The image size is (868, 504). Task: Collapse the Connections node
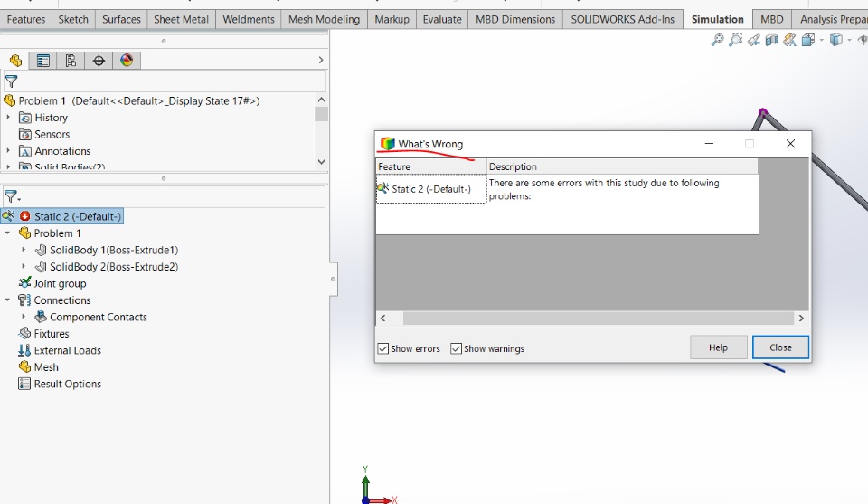pos(8,300)
